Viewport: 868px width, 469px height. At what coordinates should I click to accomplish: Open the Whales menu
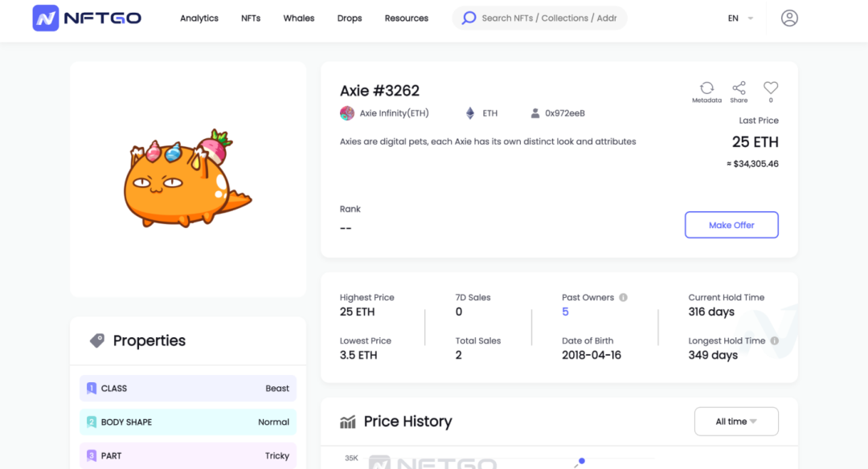click(299, 18)
